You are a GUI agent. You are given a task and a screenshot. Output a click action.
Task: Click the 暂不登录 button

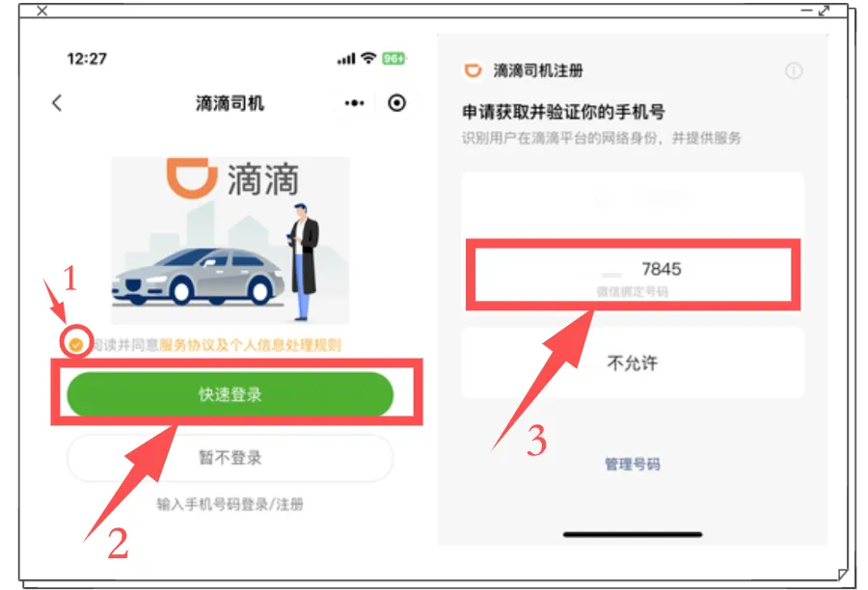231,458
